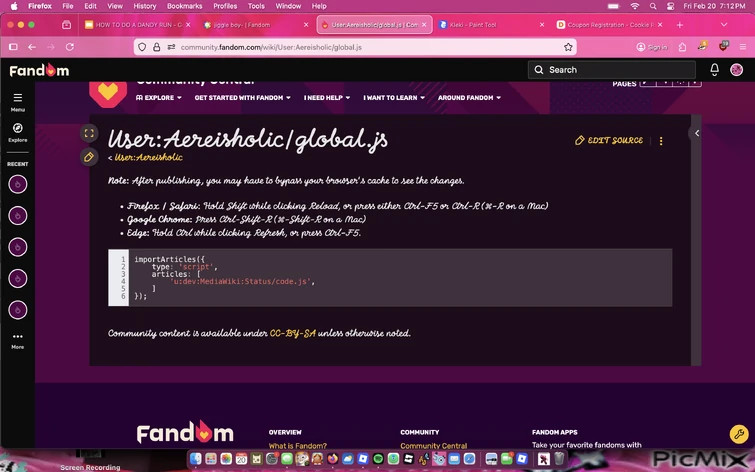The image size is (755, 472).
Task: Open the shield tracking protection icon
Action: 142,47
